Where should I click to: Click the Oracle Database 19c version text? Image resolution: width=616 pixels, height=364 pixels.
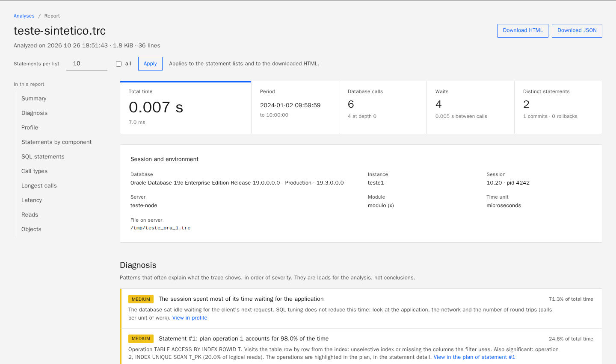tap(237, 183)
